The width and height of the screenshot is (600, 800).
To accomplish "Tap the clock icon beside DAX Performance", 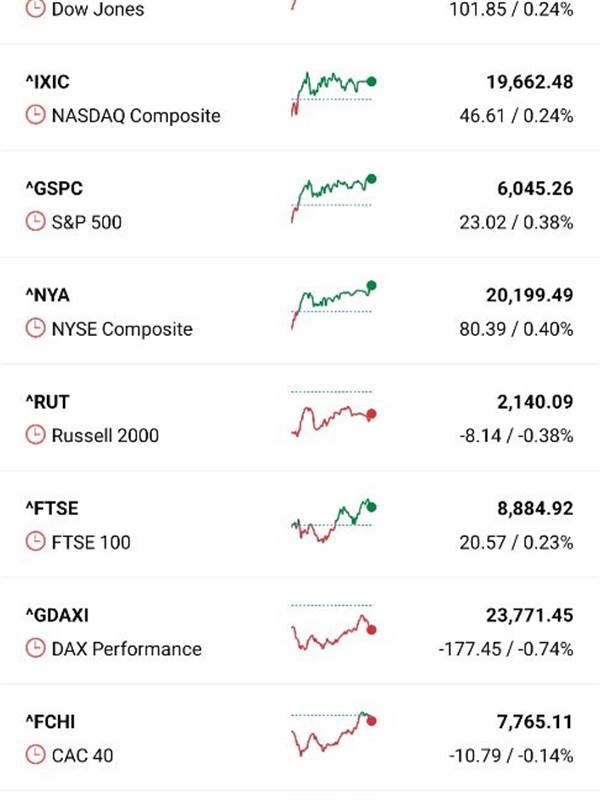I will 35,648.
